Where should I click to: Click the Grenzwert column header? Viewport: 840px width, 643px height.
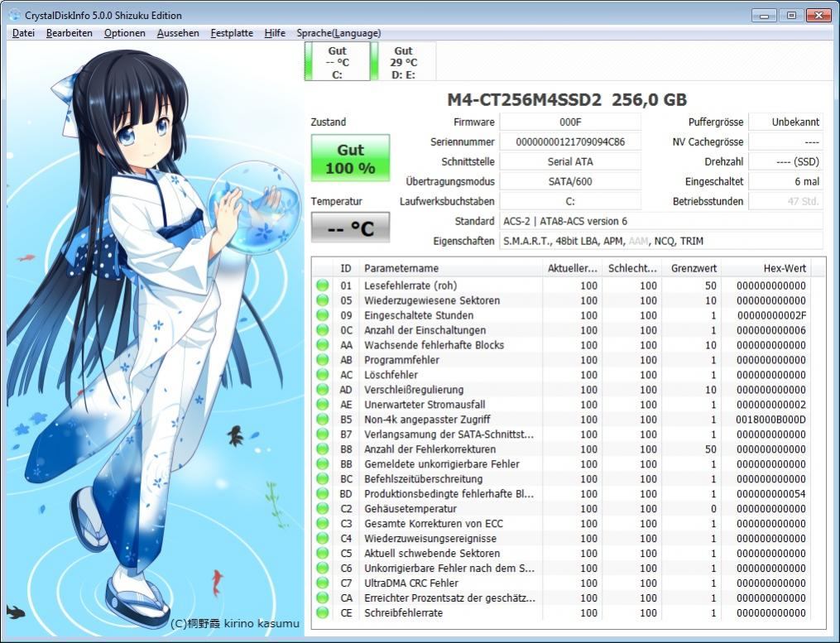click(693, 268)
